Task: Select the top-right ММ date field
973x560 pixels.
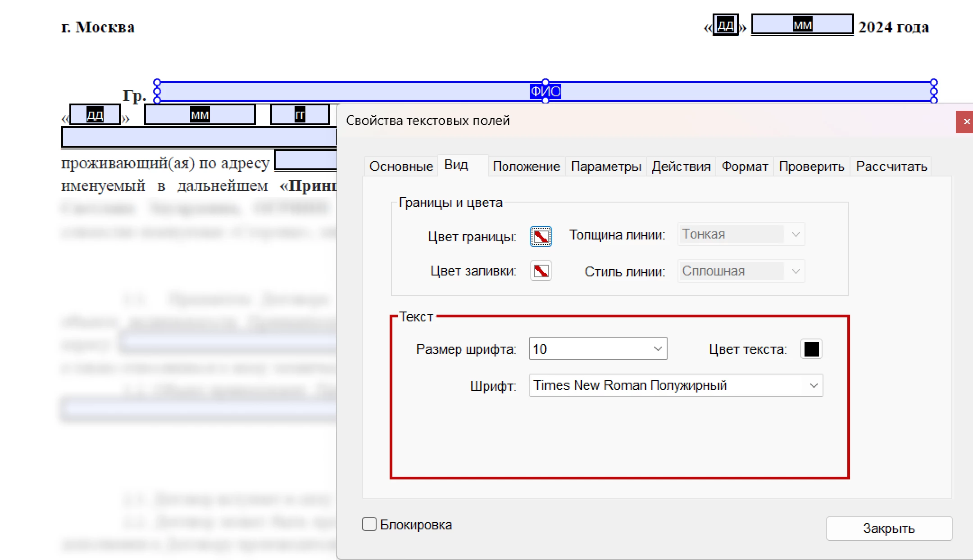Action: pos(802,25)
